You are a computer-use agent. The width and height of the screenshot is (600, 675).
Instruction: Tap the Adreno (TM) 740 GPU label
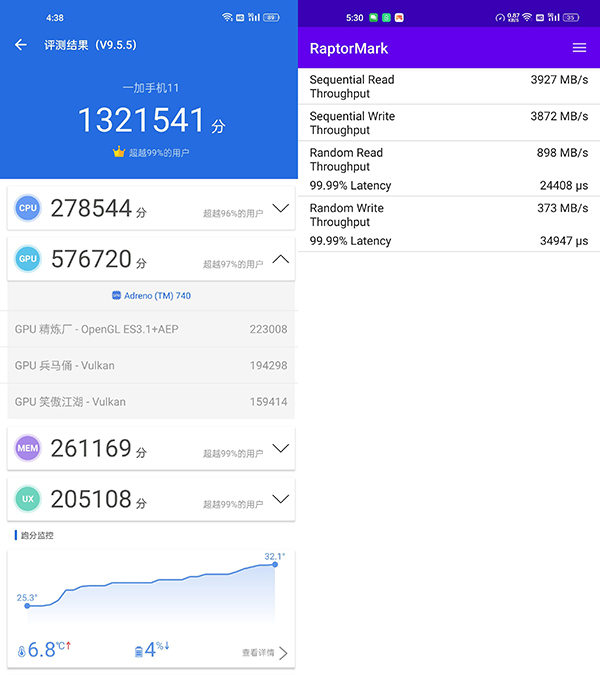click(x=151, y=296)
